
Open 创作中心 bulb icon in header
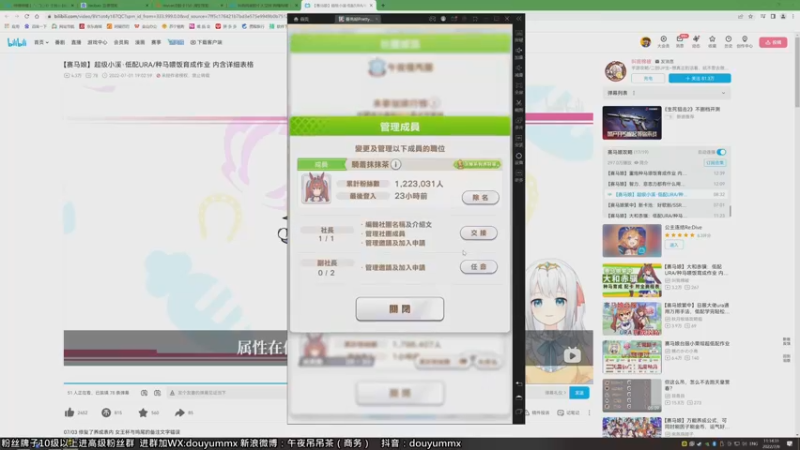(x=744, y=42)
